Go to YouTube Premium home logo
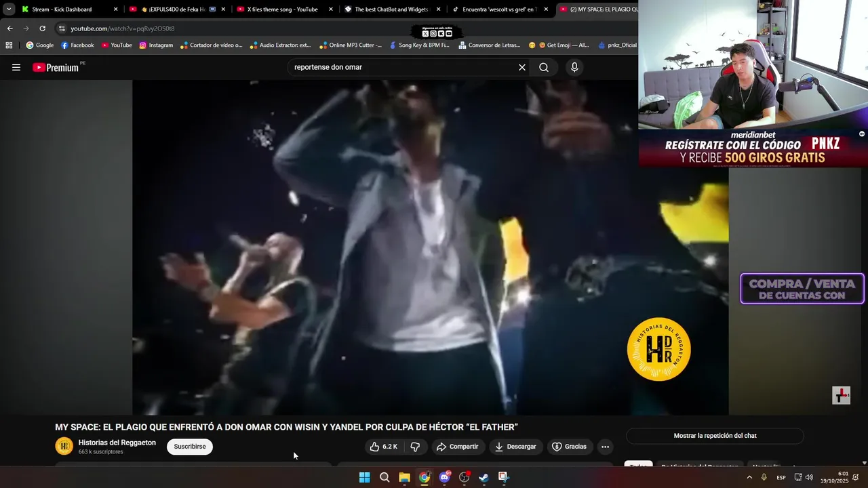Screen dimensions: 868x488 56,67
